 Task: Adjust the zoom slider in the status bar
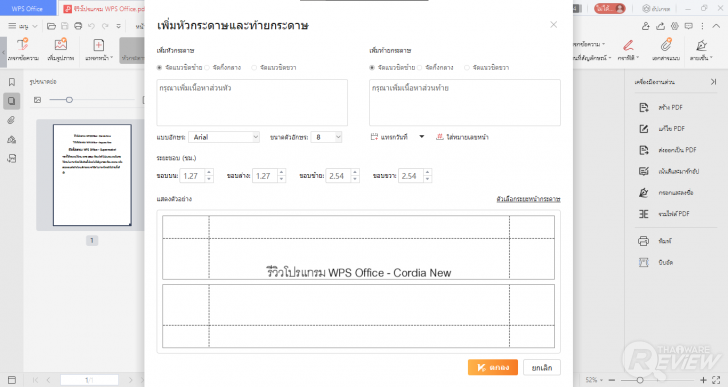[640, 380]
